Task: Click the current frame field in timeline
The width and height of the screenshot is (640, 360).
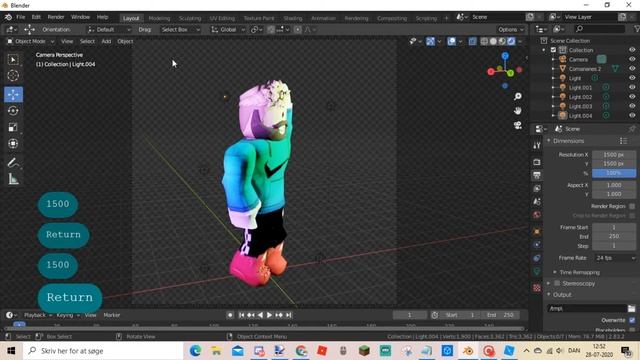Action: [x=409, y=315]
